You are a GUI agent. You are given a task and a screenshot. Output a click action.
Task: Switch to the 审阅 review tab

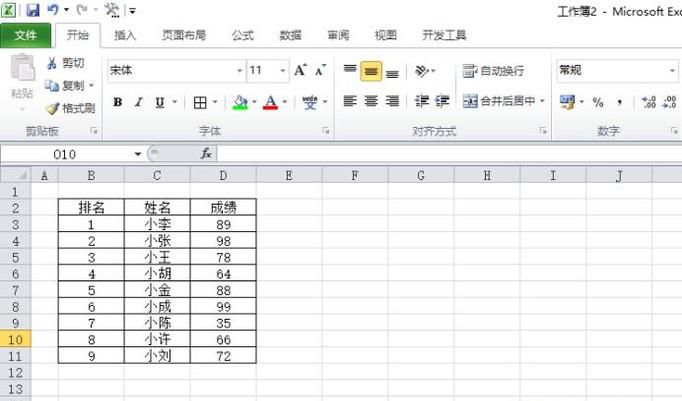(x=338, y=35)
